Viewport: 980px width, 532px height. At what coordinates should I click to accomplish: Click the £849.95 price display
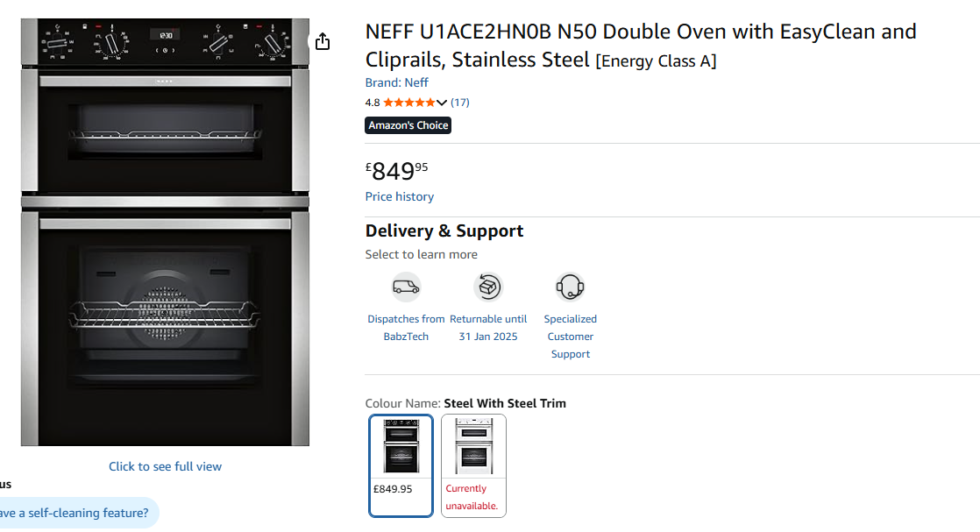click(x=397, y=170)
